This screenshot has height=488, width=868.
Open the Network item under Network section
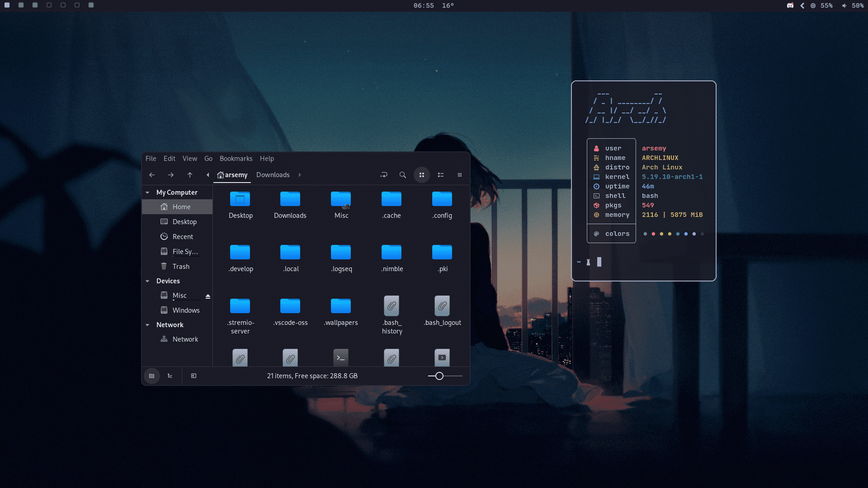pos(177,339)
